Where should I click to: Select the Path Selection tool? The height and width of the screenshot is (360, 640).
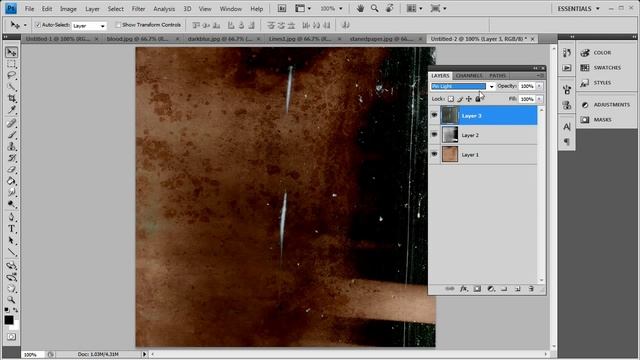(11, 240)
